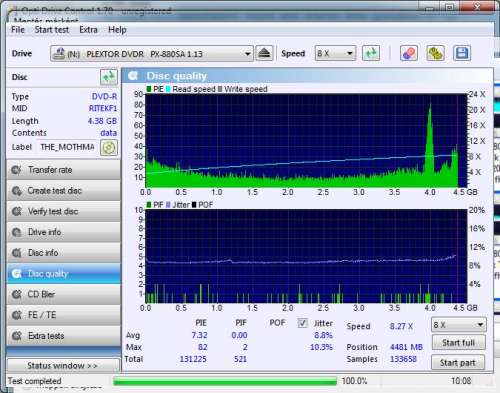Eject the disc with the eject icon
This screenshot has height=393, width=500.
pos(264,53)
